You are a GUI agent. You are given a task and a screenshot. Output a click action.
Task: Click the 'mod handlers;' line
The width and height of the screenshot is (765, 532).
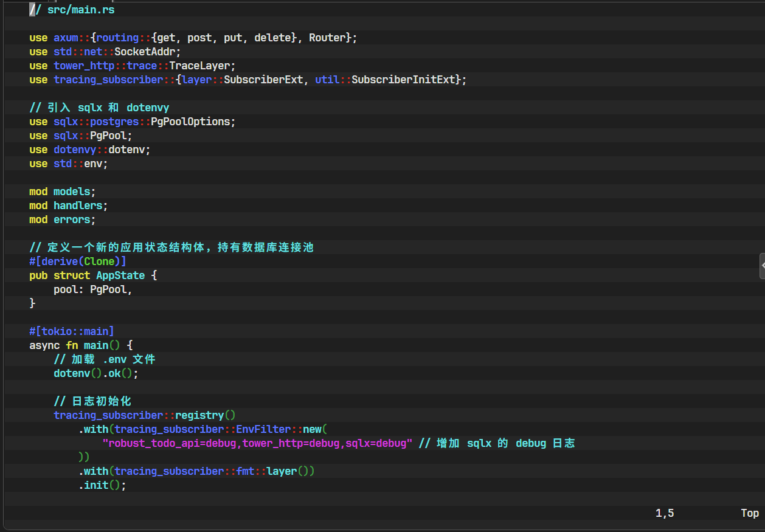pos(69,206)
